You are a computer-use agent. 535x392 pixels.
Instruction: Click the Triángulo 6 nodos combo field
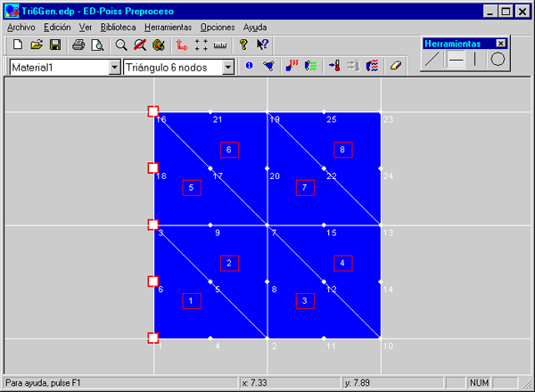pyautogui.click(x=179, y=68)
